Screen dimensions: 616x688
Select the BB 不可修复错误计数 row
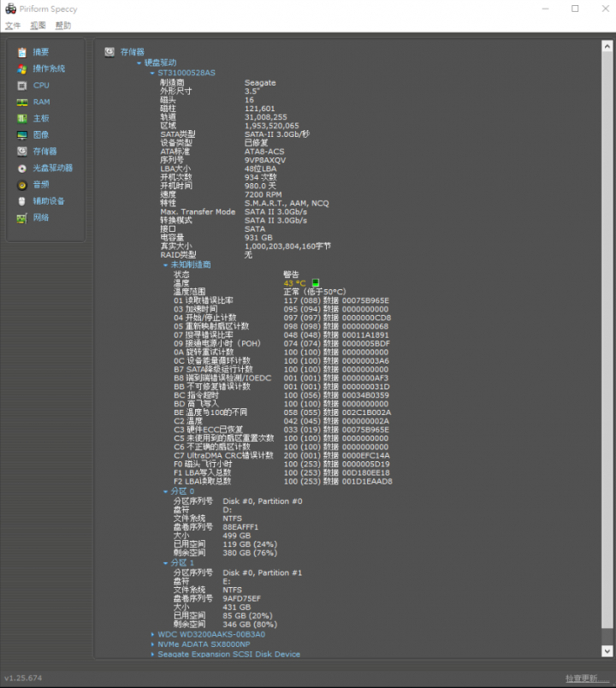pyautogui.click(x=281, y=387)
